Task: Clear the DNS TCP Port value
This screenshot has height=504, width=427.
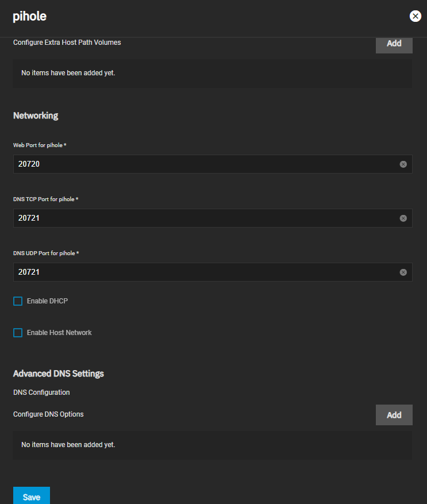Action: pyautogui.click(x=403, y=218)
